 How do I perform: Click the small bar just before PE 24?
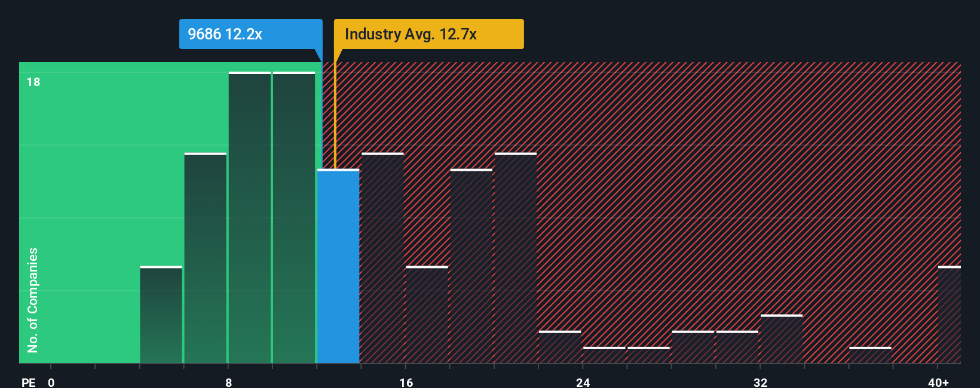pyautogui.click(x=560, y=347)
